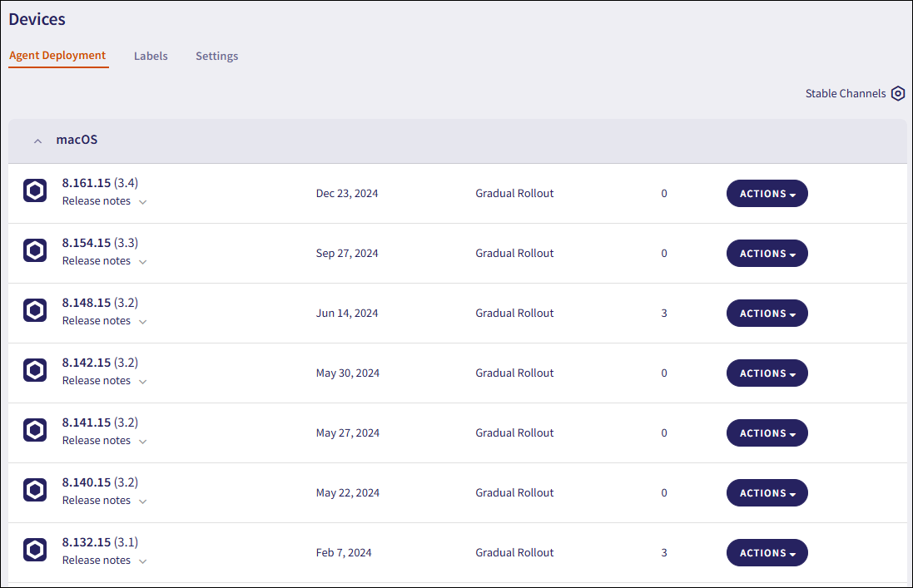Screen dimensions: 913x588
Task: Select the Agent Deployment tab
Action: click(x=57, y=56)
